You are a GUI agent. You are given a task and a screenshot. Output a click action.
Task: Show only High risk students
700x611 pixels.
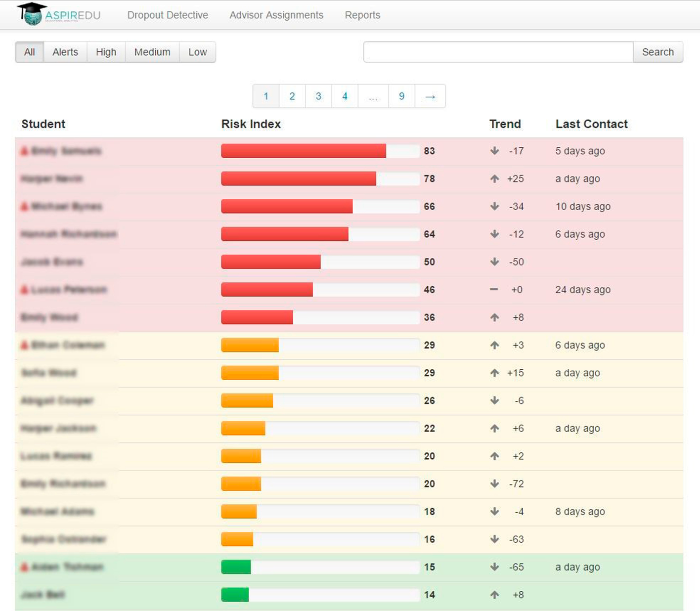106,52
